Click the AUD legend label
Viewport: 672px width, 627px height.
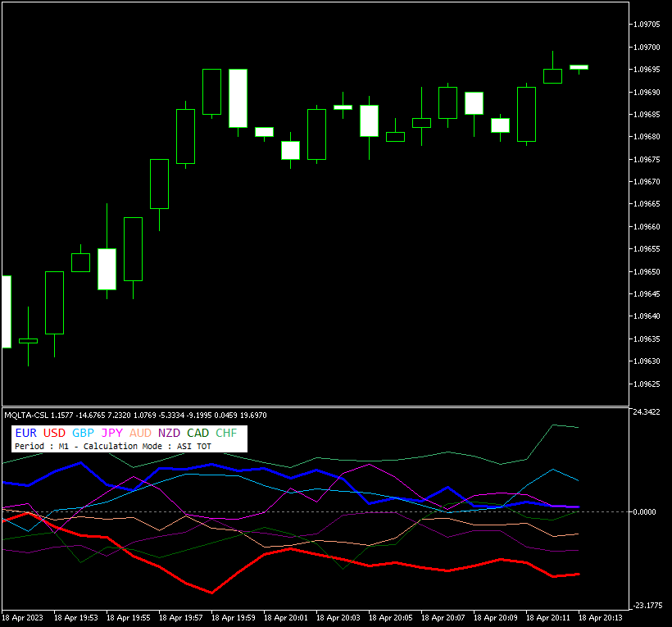(141, 433)
